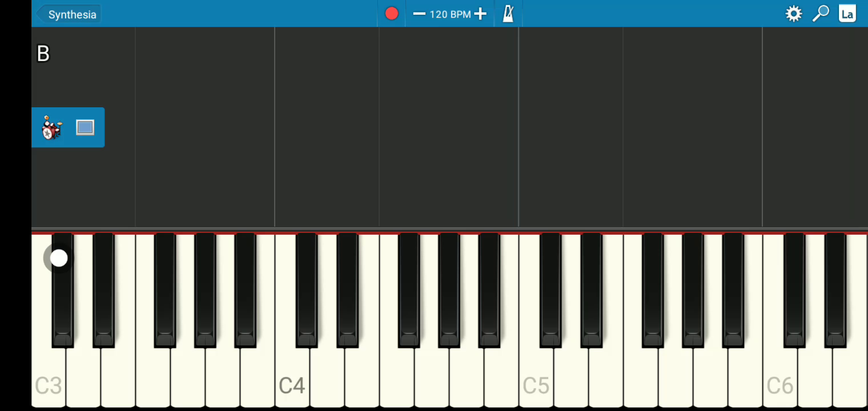The width and height of the screenshot is (868, 411).
Task: Play the D#5 black key
Action: [591, 289]
